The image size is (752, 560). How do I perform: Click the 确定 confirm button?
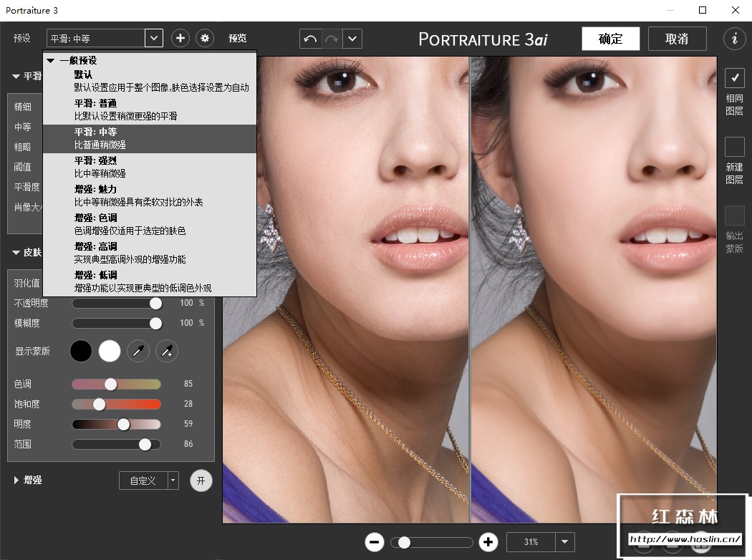click(x=610, y=39)
